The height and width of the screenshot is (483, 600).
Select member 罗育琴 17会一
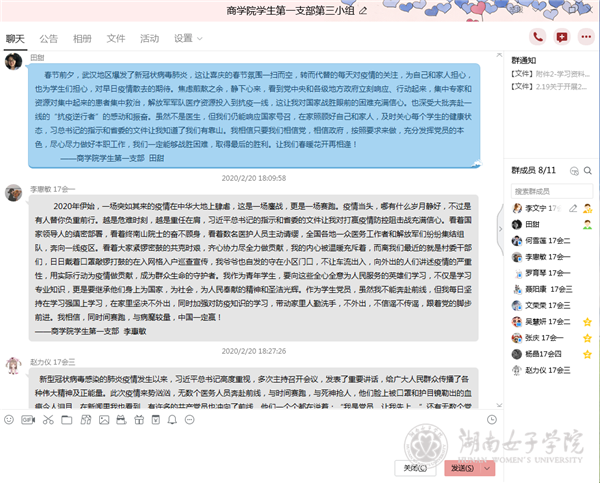[552, 273]
